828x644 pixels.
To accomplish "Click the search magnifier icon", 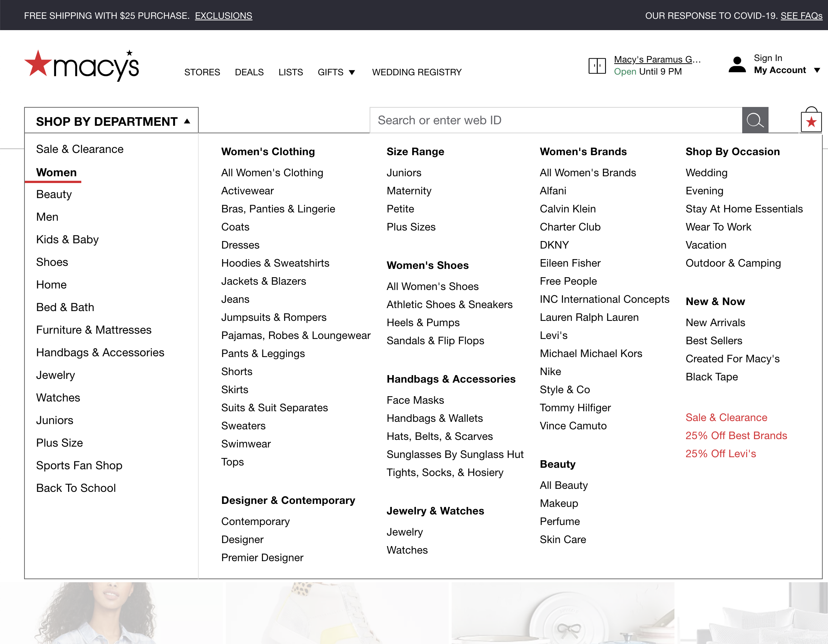I will point(755,120).
